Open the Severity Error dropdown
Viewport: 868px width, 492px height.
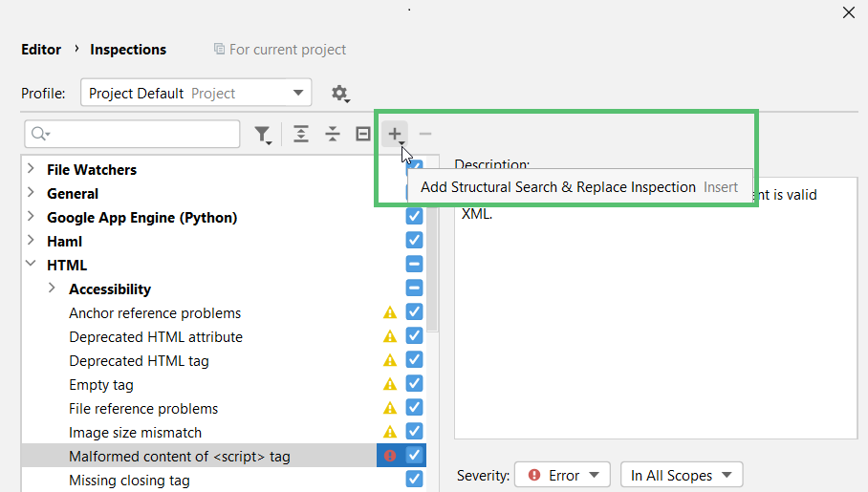click(562, 475)
